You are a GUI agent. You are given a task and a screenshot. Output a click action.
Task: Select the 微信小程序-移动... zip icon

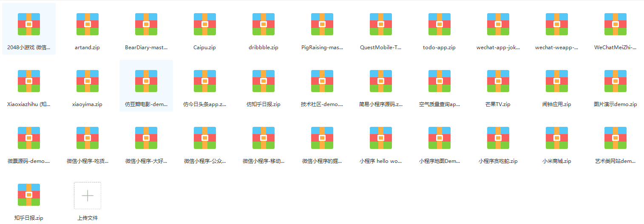264,137
